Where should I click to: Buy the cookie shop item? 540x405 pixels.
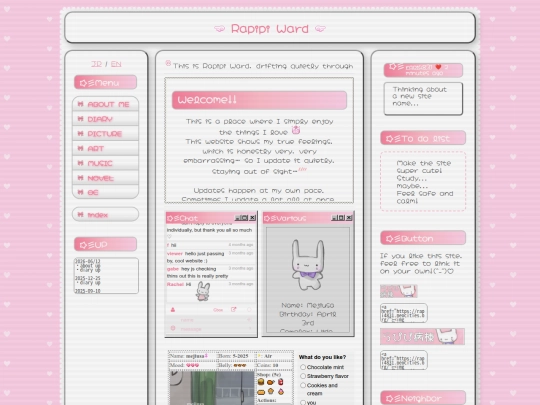click(x=271, y=391)
